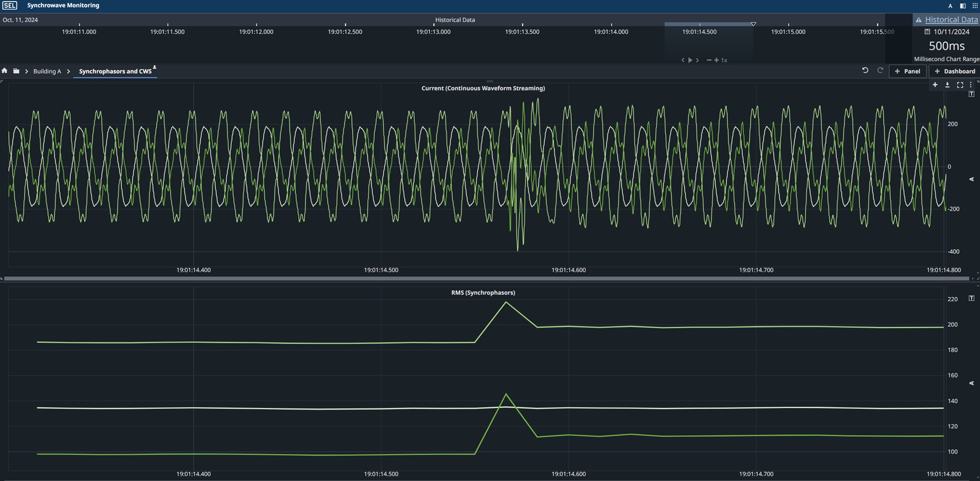Click the redo arrow icon
980x481 pixels.
[880, 70]
